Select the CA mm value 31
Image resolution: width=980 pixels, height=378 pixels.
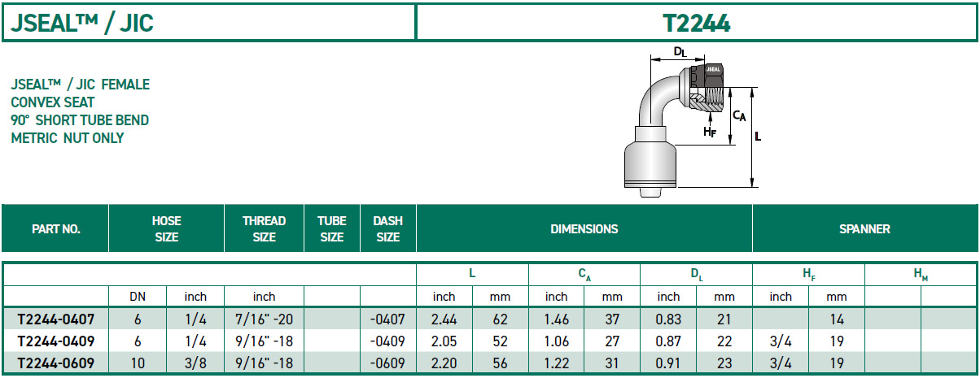pyautogui.click(x=612, y=363)
